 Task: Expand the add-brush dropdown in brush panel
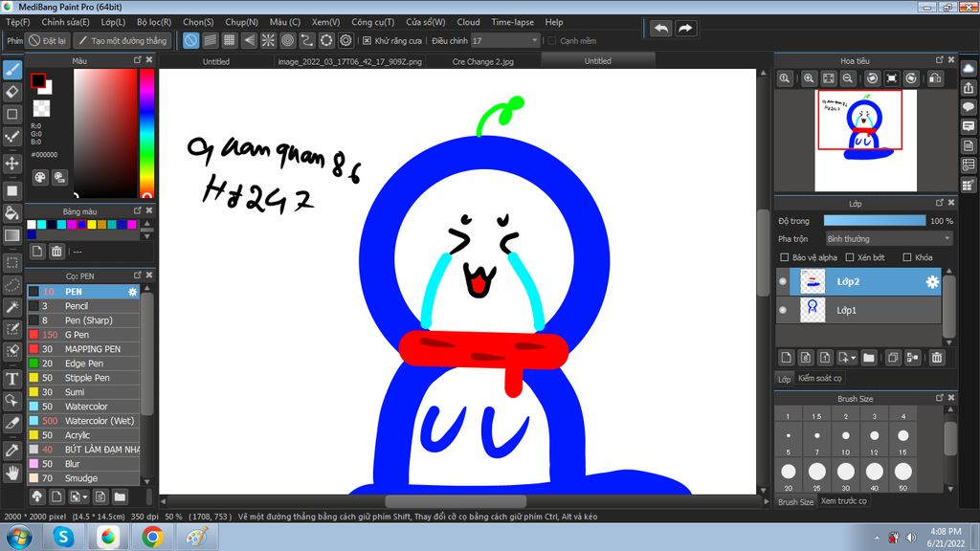[85, 497]
